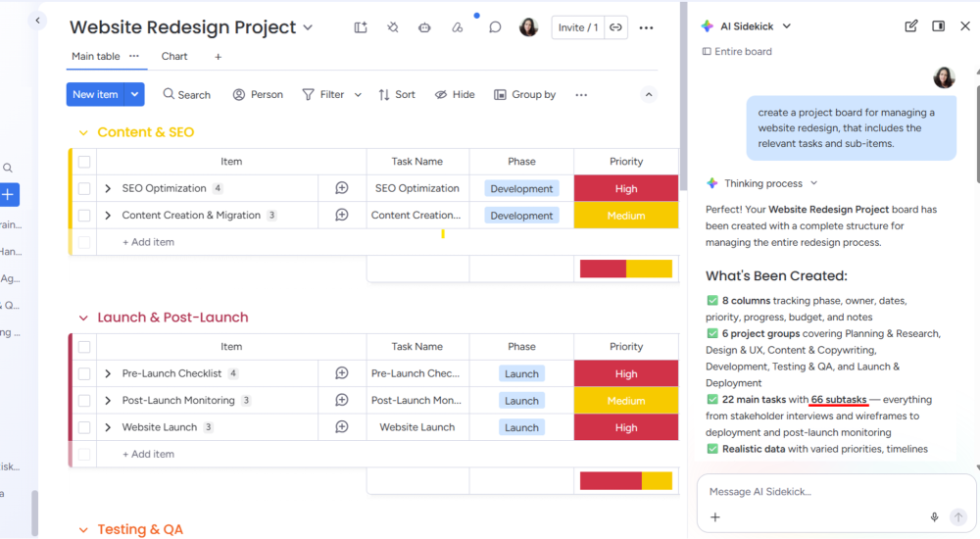
Task: Expand subitems of Content Creation & Migration
Action: tap(108, 216)
